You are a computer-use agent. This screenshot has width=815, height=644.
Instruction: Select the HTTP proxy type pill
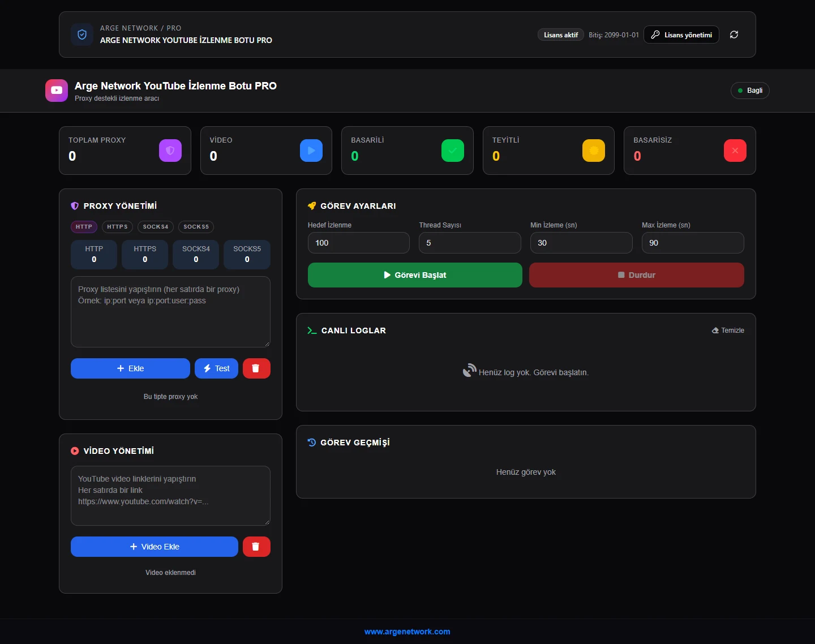[x=84, y=227]
